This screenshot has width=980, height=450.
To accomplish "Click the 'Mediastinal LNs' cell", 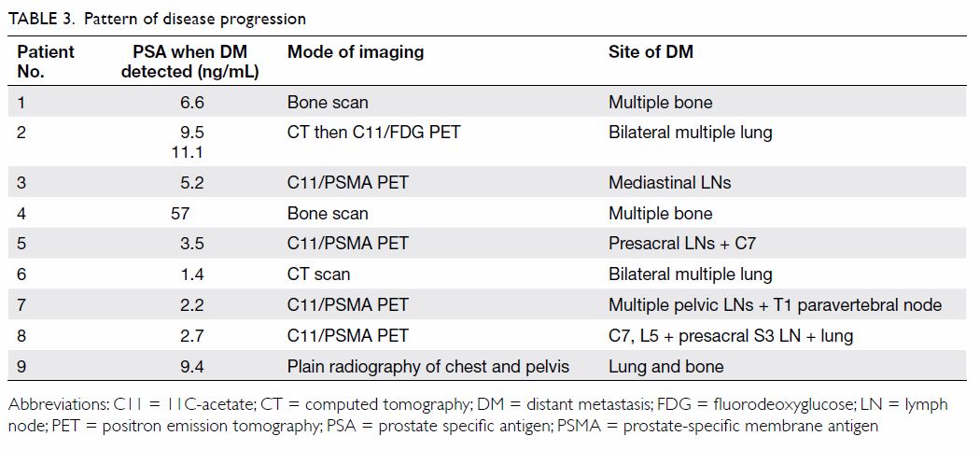I will pyautogui.click(x=669, y=183).
